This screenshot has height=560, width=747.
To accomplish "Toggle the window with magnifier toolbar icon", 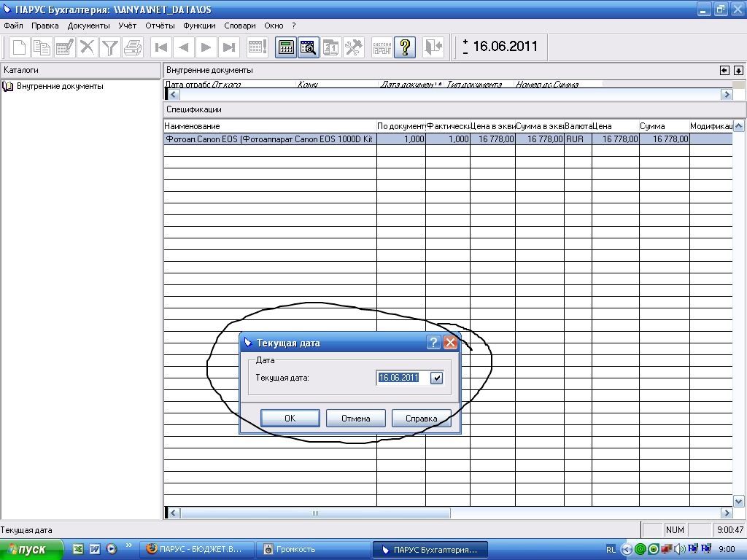I will point(309,47).
